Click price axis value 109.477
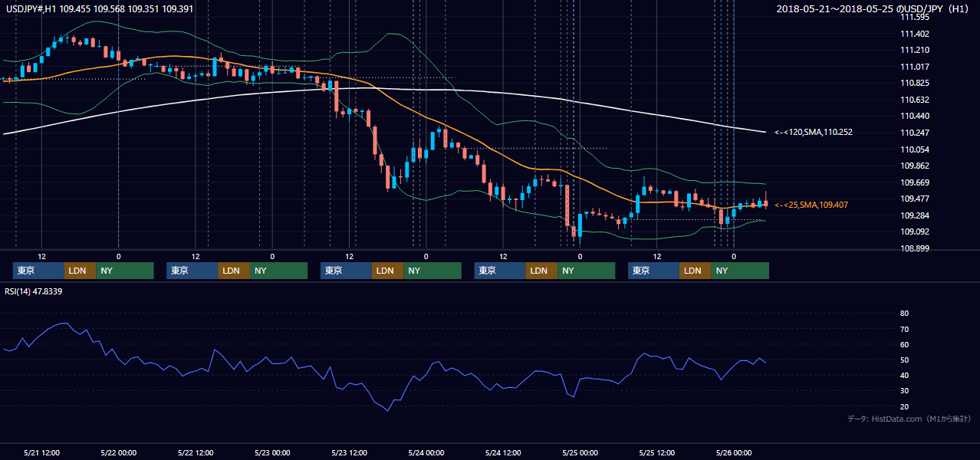The width and height of the screenshot is (980, 460). (x=915, y=199)
